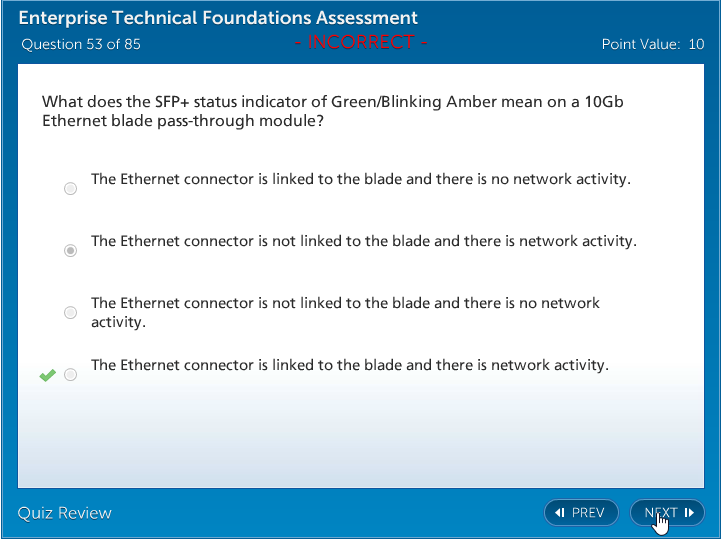The height and width of the screenshot is (541, 722).
Task: Click answer text 'not linked, no network activity'
Action: (x=345, y=303)
